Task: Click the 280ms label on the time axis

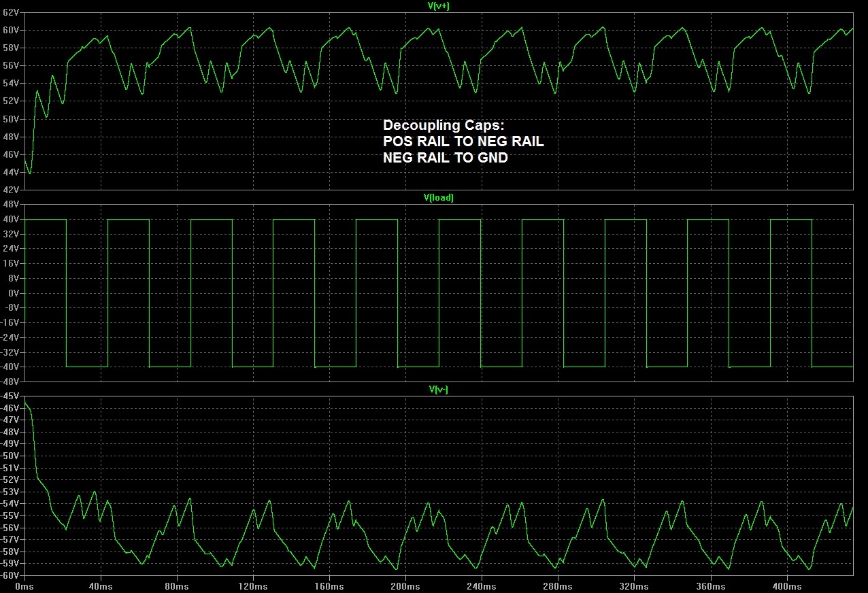Action: click(x=556, y=586)
